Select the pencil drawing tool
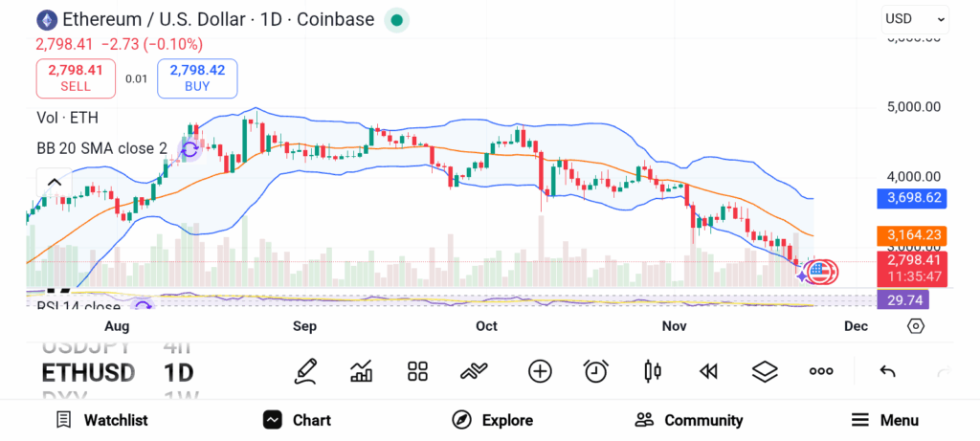The width and height of the screenshot is (980, 441). point(305,371)
